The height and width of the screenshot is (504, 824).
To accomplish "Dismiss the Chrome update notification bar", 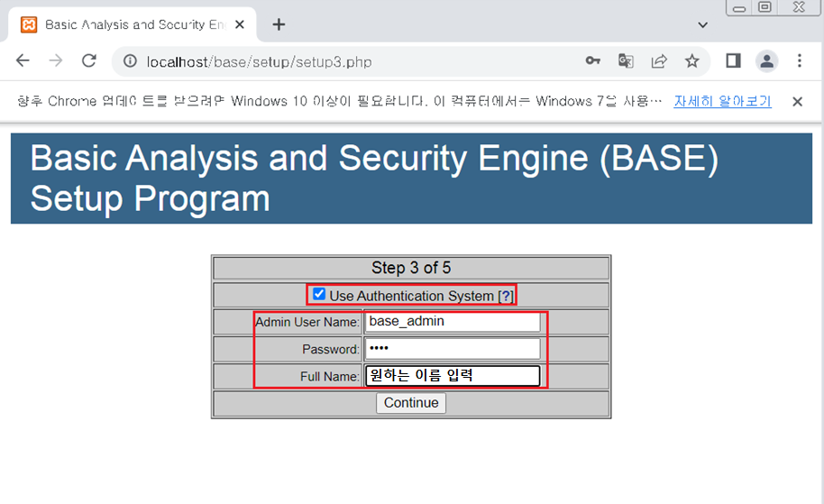I will click(797, 101).
